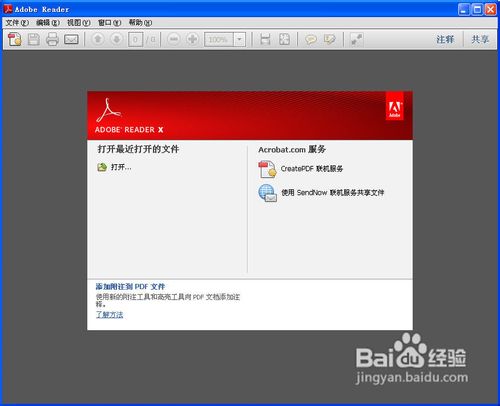Image resolution: width=500 pixels, height=406 pixels.
Task: Click the page number input field
Action: [x=135, y=39]
